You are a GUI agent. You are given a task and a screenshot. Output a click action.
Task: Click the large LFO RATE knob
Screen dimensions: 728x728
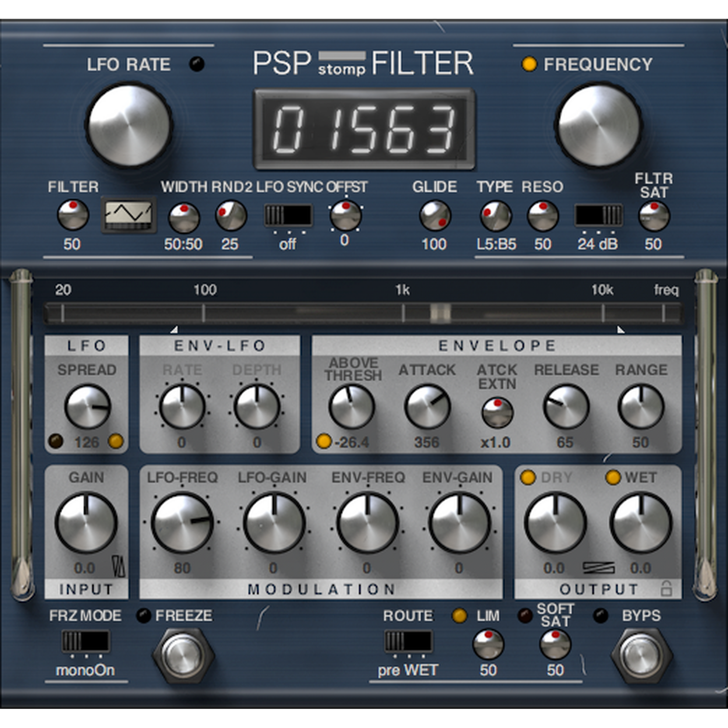(x=129, y=125)
